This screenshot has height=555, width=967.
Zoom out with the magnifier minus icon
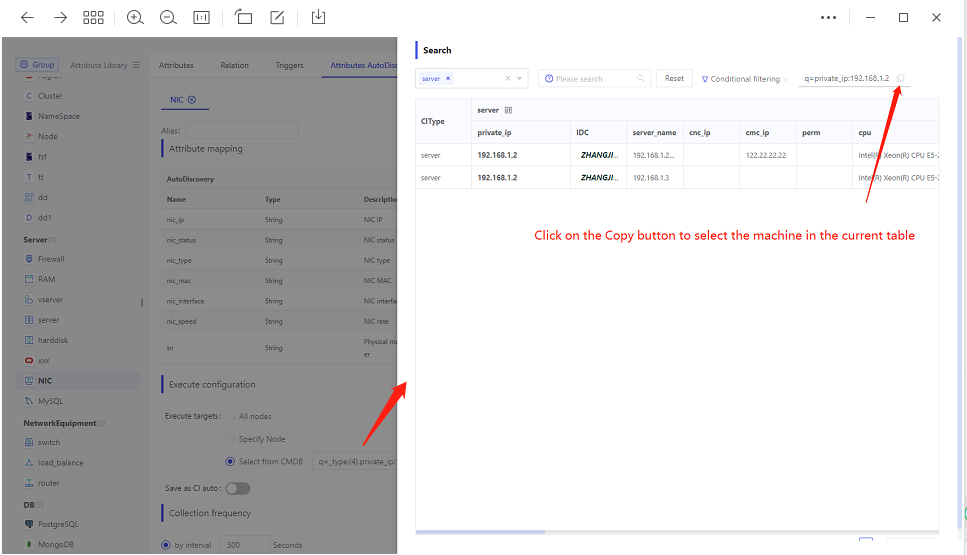coord(168,17)
